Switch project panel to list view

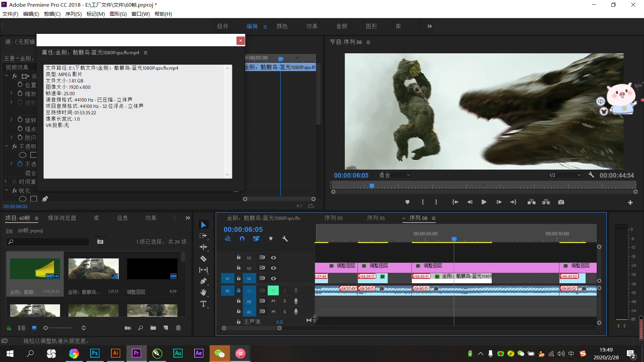pos(21,328)
